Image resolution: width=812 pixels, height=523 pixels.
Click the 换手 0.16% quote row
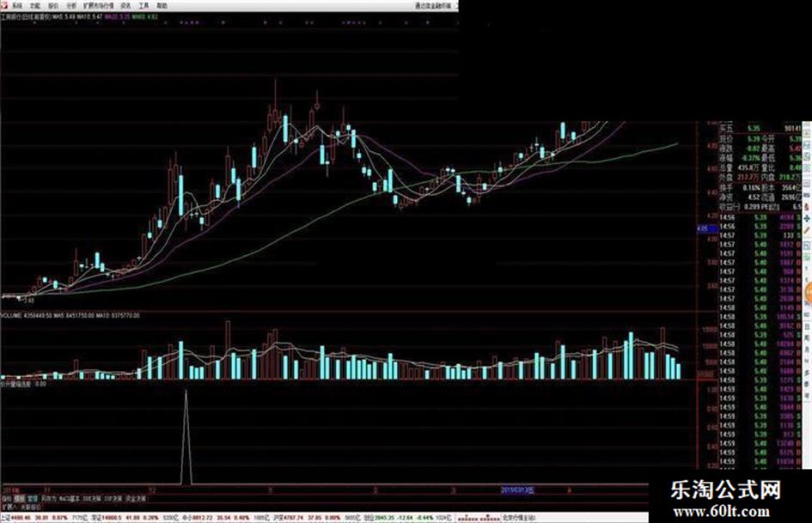click(739, 187)
